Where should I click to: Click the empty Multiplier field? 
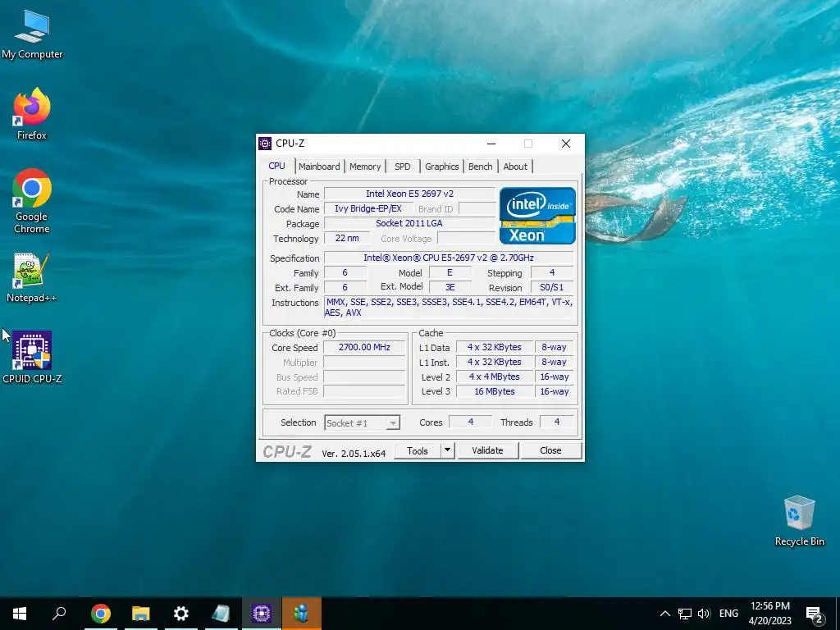364,362
